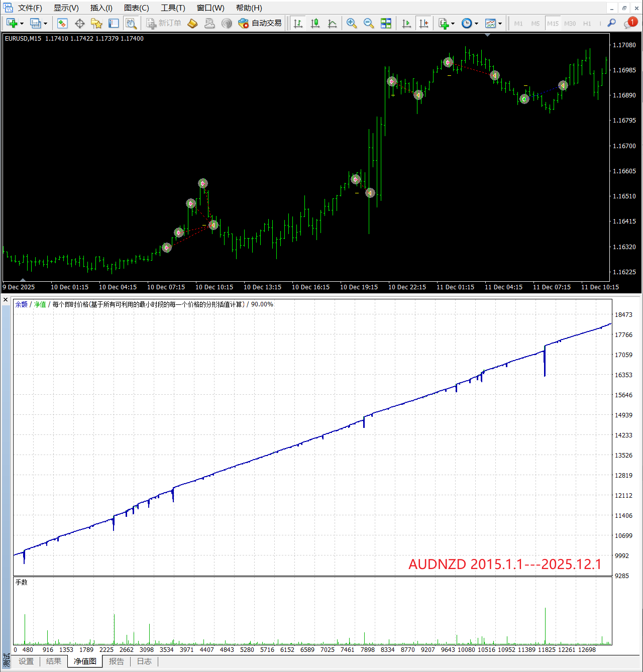Switch to candlestick chart mode

[315, 24]
